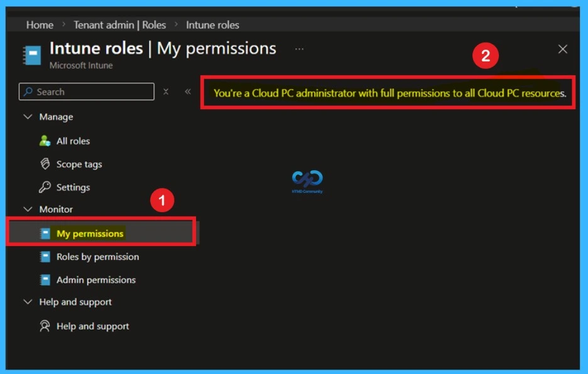Clear the search box with the X

pos(166,92)
